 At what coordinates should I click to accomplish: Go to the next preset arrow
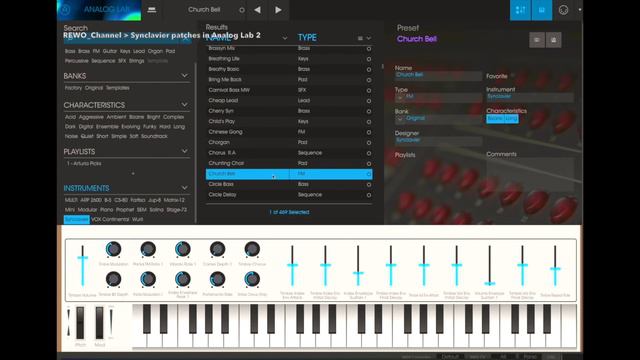point(278,10)
